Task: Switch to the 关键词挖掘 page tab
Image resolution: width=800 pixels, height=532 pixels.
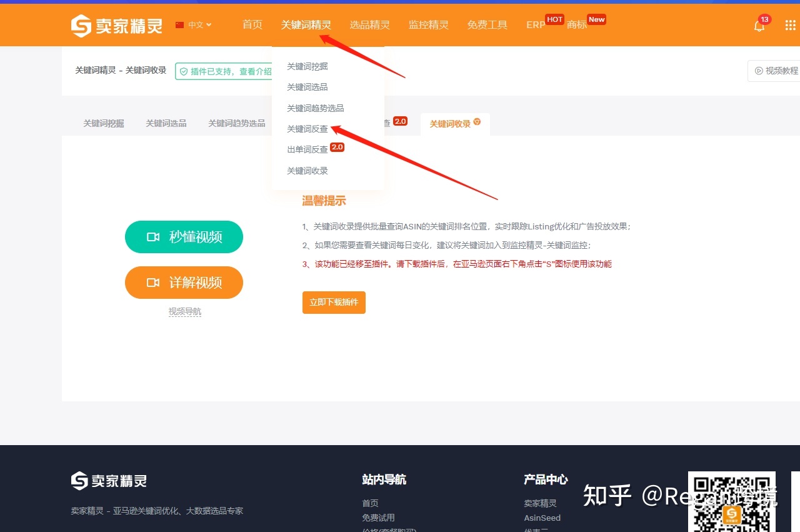Action: click(104, 123)
